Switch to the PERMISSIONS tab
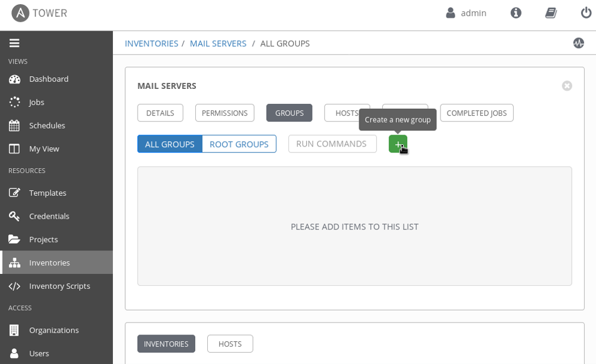The height and width of the screenshot is (364, 596). coord(225,113)
